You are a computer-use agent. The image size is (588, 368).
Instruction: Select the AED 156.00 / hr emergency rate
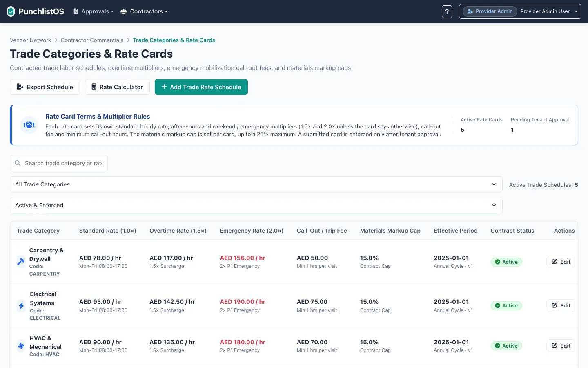(x=243, y=258)
